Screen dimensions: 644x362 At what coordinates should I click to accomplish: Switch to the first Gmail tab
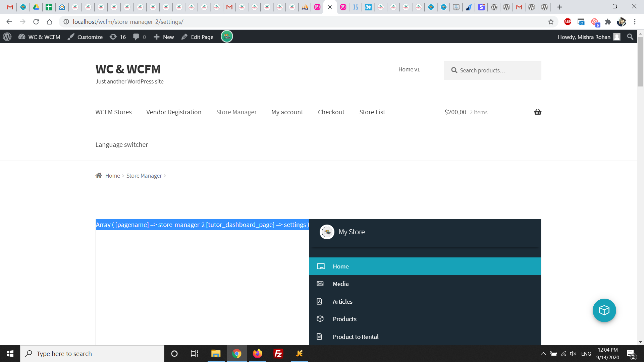10,7
